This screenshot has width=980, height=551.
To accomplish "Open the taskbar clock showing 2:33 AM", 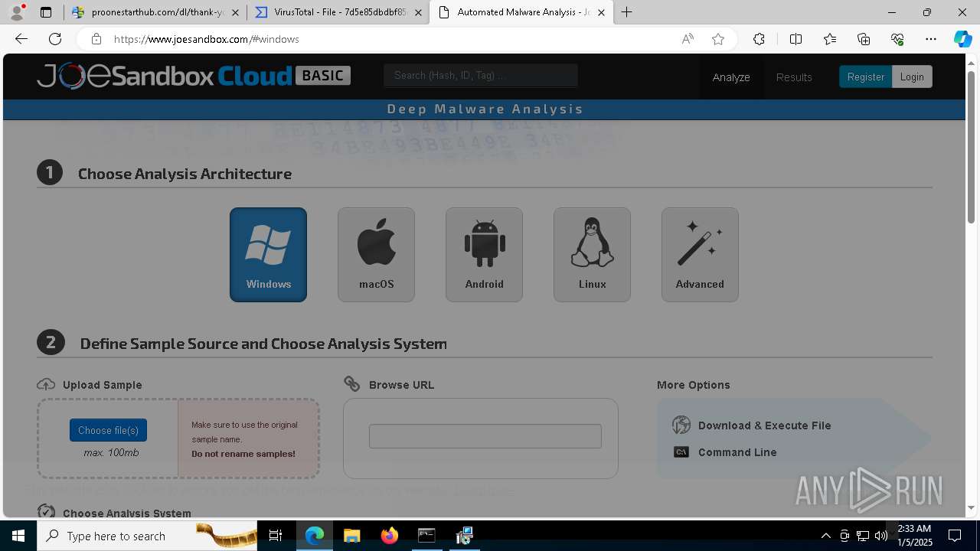I will (915, 536).
